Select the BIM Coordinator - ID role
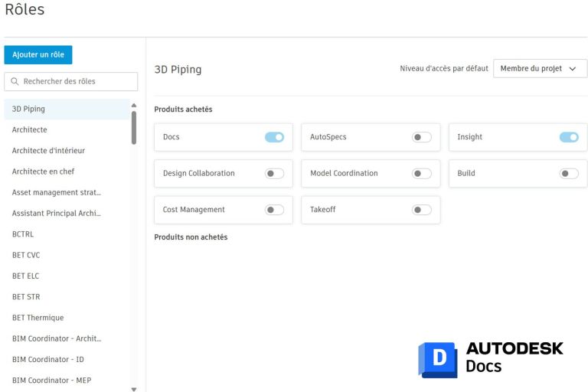This screenshot has width=588, height=392. tap(67, 360)
